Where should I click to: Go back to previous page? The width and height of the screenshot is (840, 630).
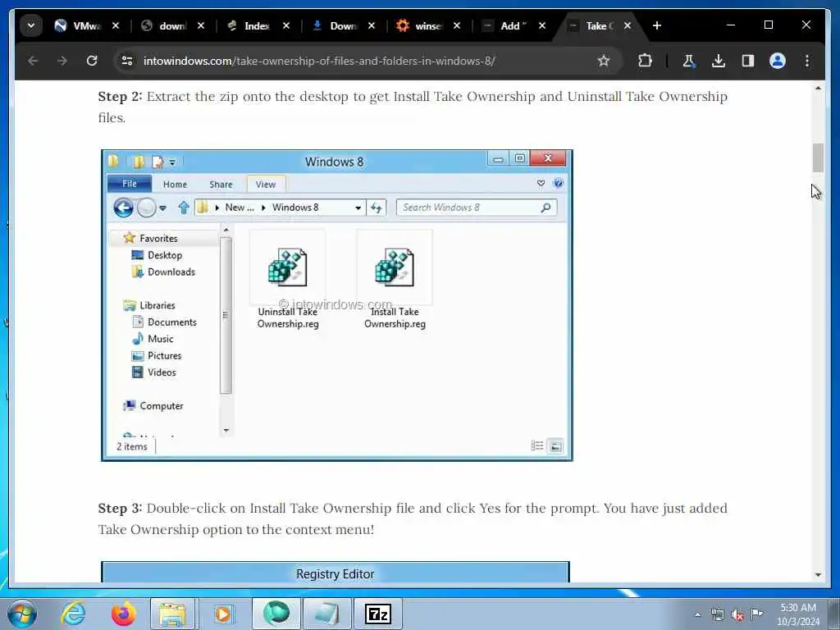coord(33,61)
